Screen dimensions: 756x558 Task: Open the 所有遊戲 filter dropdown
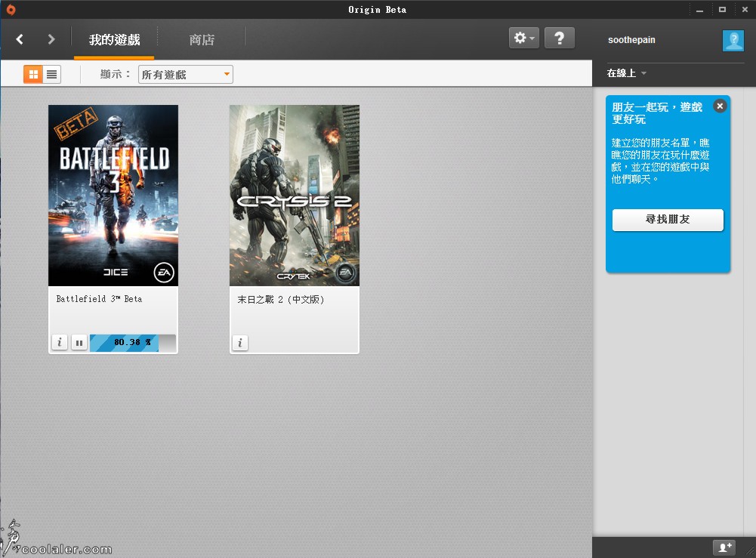[186, 74]
